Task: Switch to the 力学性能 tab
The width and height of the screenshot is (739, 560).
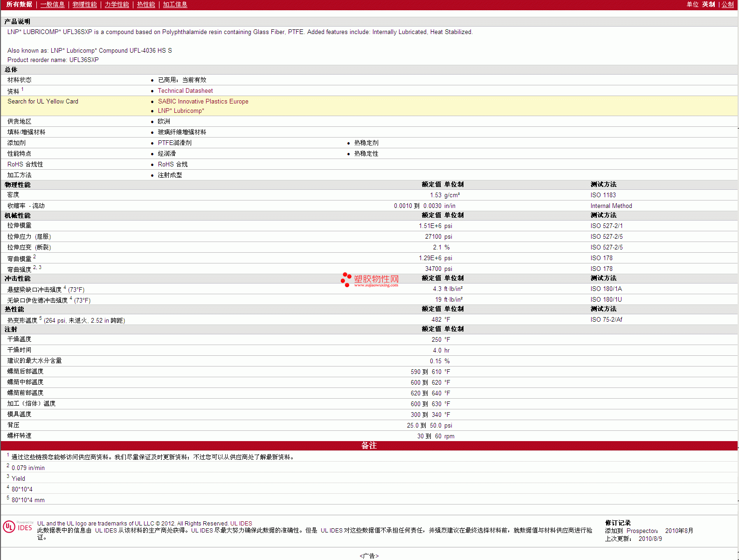Action: click(117, 4)
